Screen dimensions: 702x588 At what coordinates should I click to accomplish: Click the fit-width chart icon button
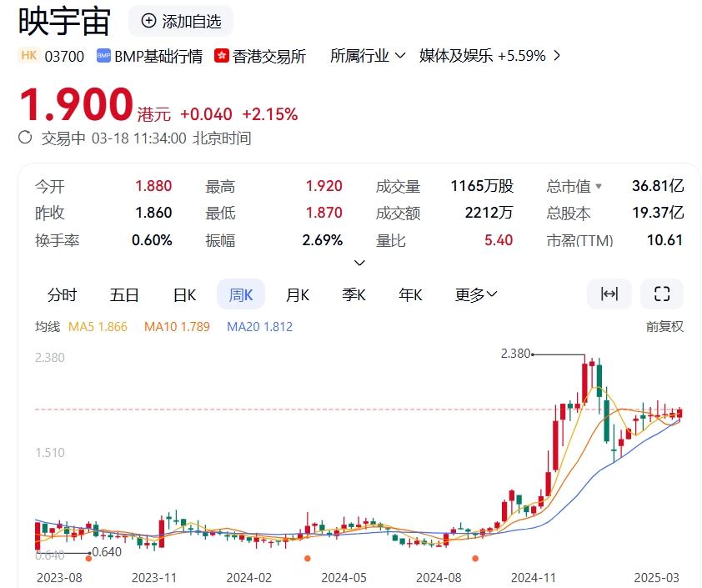tap(609, 294)
